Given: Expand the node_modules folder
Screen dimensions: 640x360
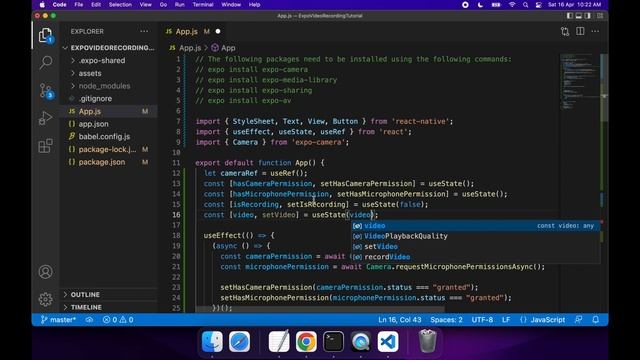Looking at the screenshot, I should click(109, 86).
